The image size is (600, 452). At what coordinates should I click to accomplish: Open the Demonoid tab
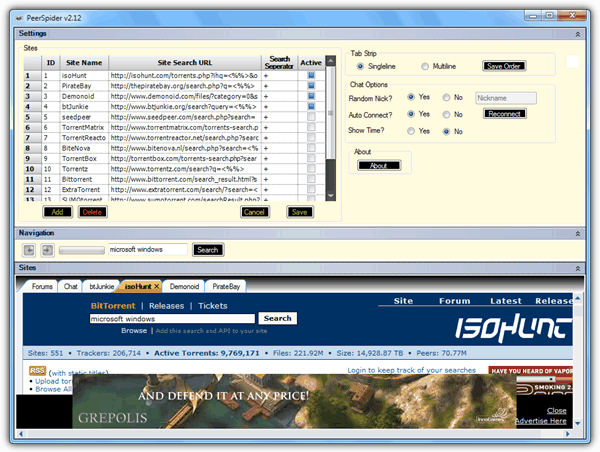(184, 286)
